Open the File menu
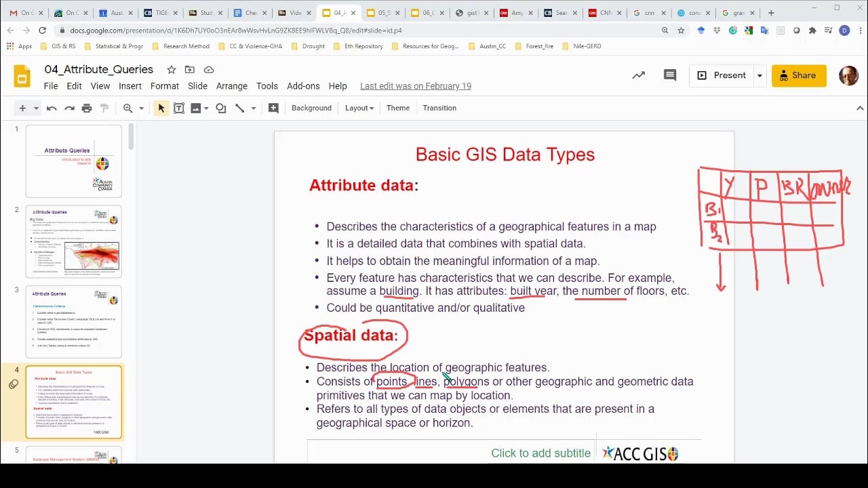Image resolution: width=868 pixels, height=488 pixels. (51, 86)
